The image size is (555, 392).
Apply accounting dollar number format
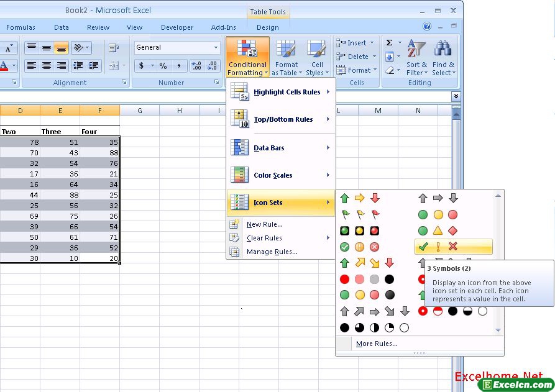[141, 66]
